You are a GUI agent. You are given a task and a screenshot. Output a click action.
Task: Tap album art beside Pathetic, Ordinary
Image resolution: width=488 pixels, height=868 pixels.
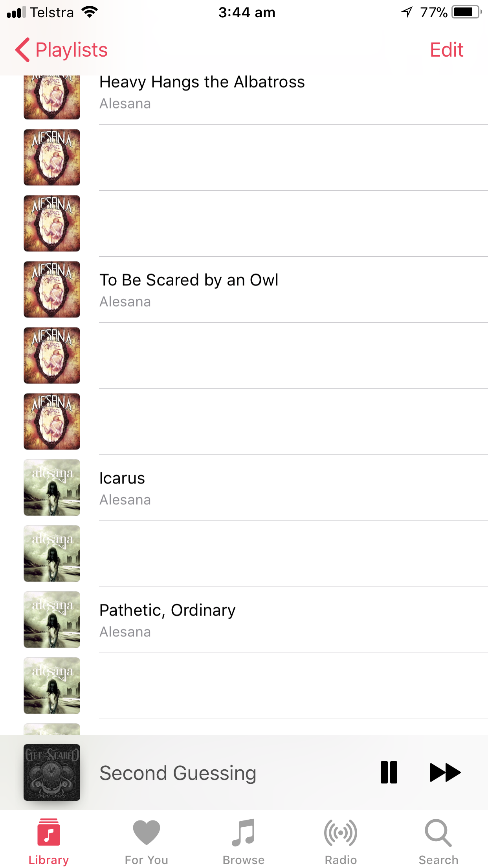click(x=52, y=620)
